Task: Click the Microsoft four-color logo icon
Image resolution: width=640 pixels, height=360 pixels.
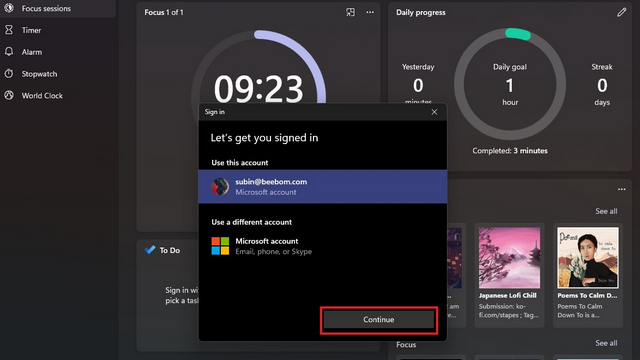Action: (220, 246)
